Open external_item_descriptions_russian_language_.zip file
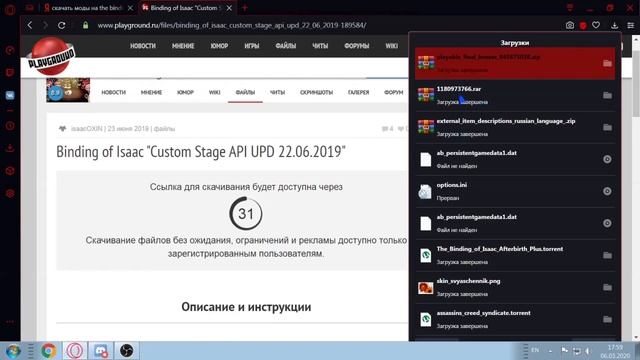 (x=506, y=121)
